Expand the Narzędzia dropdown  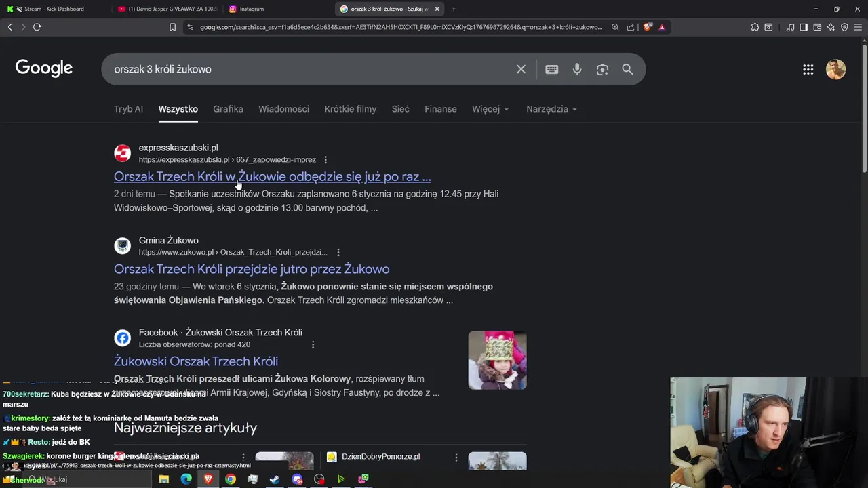(x=551, y=109)
